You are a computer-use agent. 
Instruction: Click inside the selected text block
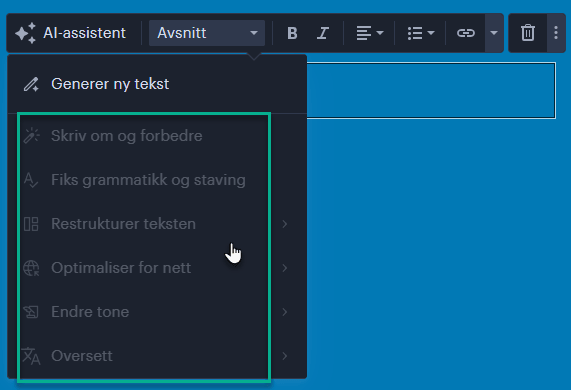(431, 90)
